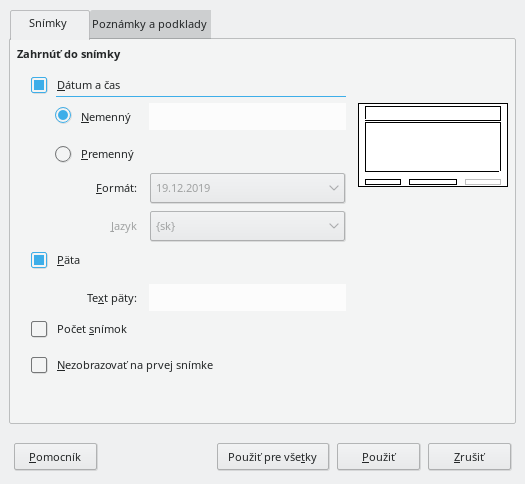Click the Text päty input field
525x484 pixels.
[x=247, y=298]
